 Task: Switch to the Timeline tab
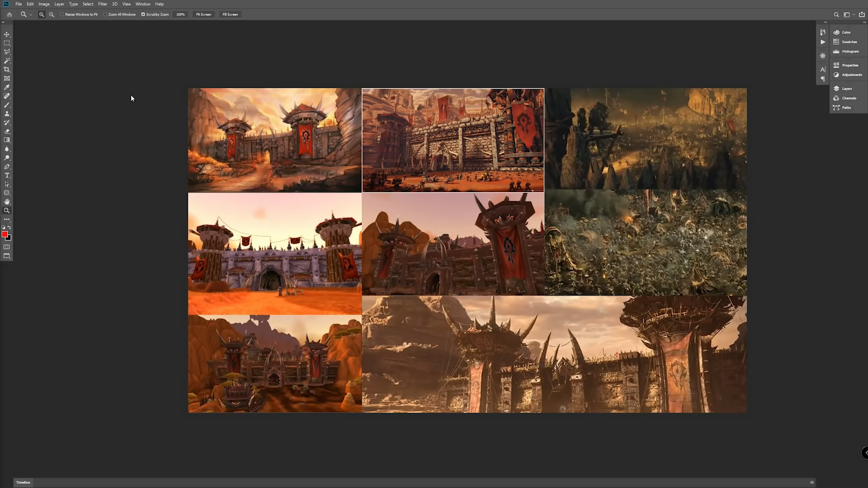click(23, 483)
